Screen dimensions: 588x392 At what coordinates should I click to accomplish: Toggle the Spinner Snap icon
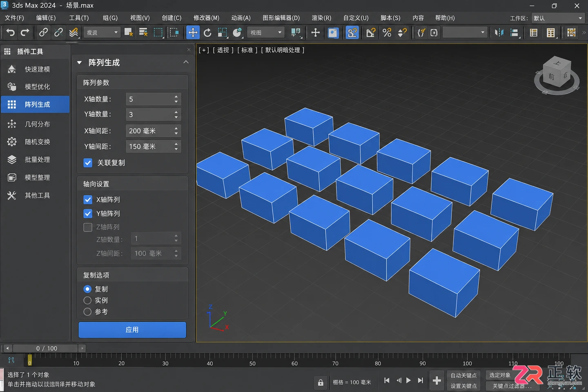click(x=402, y=32)
